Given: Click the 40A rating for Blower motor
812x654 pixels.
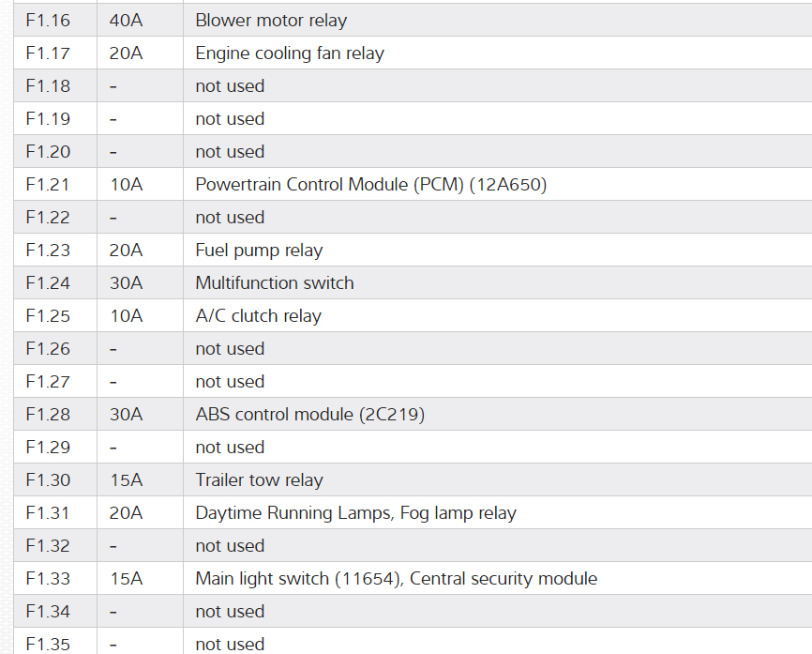Looking at the screenshot, I should tap(126, 21).
